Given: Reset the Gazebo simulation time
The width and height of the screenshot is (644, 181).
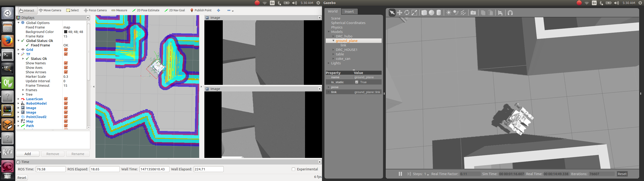Looking at the screenshot, I should [622, 174].
